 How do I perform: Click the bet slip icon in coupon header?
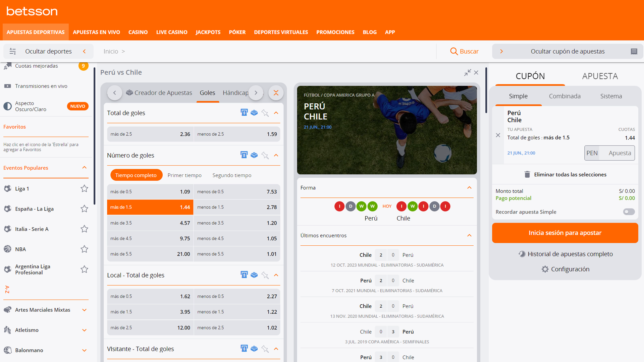click(634, 51)
